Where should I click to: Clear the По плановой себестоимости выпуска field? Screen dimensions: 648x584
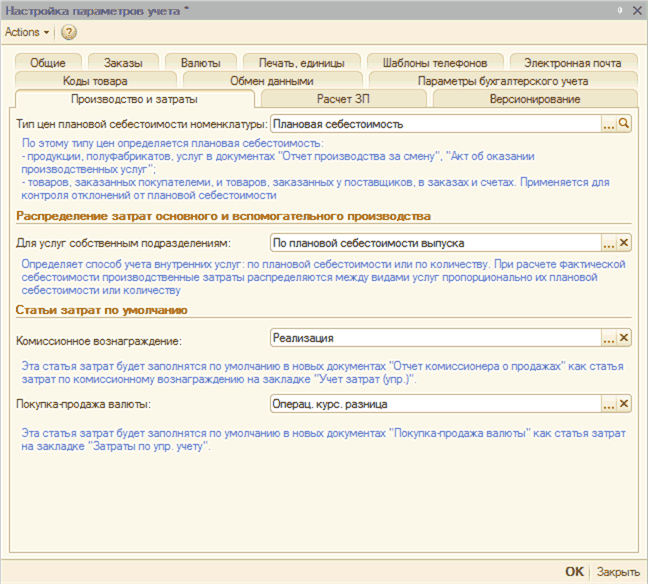(625, 243)
